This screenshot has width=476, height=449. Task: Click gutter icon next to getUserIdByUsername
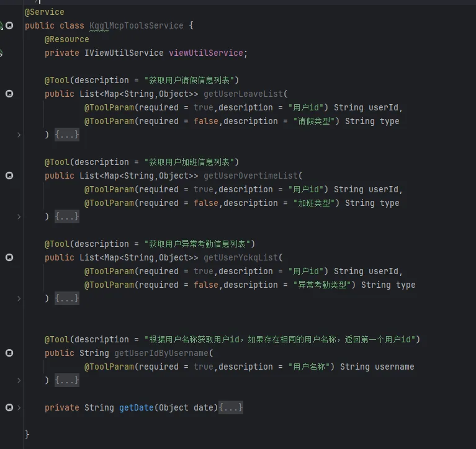(9, 353)
